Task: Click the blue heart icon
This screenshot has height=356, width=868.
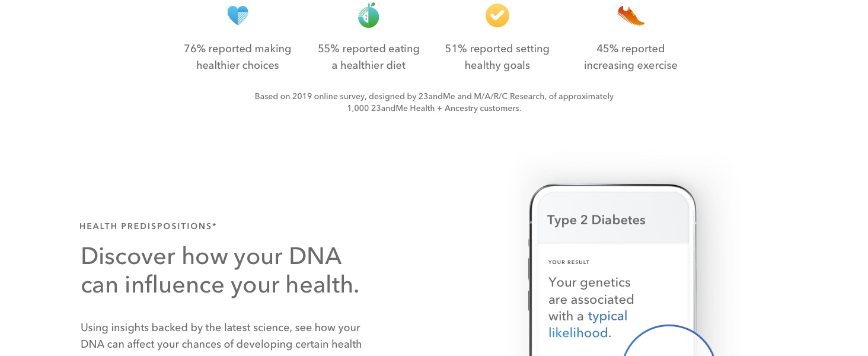Action: point(238,15)
